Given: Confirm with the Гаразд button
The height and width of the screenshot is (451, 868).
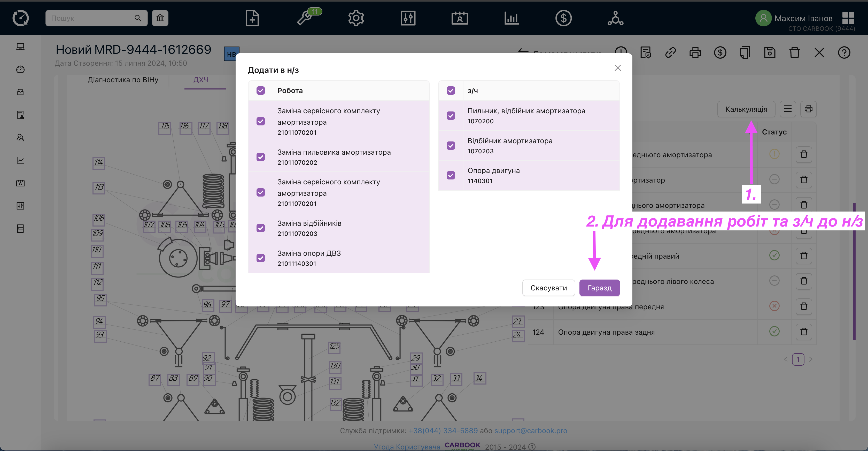Looking at the screenshot, I should coord(599,288).
